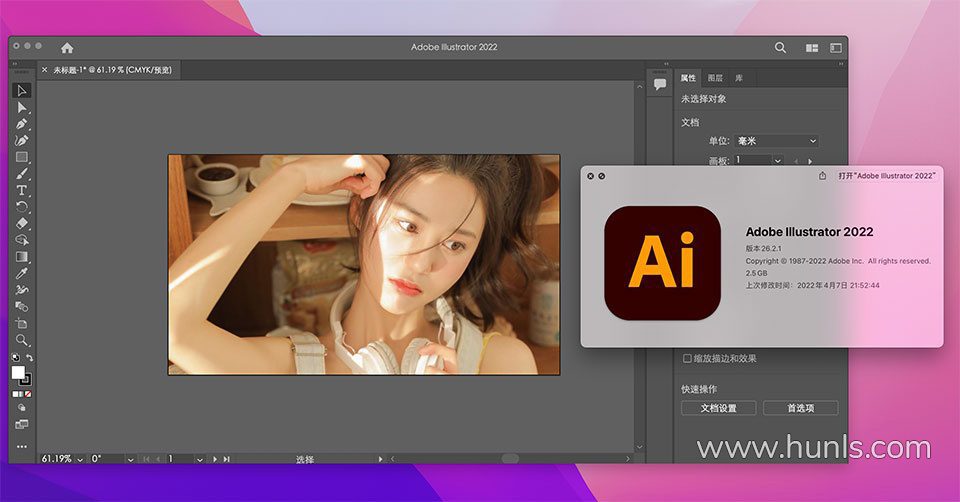Go to first artboard in status bar
This screenshot has width=960, height=502.
[x=146, y=459]
